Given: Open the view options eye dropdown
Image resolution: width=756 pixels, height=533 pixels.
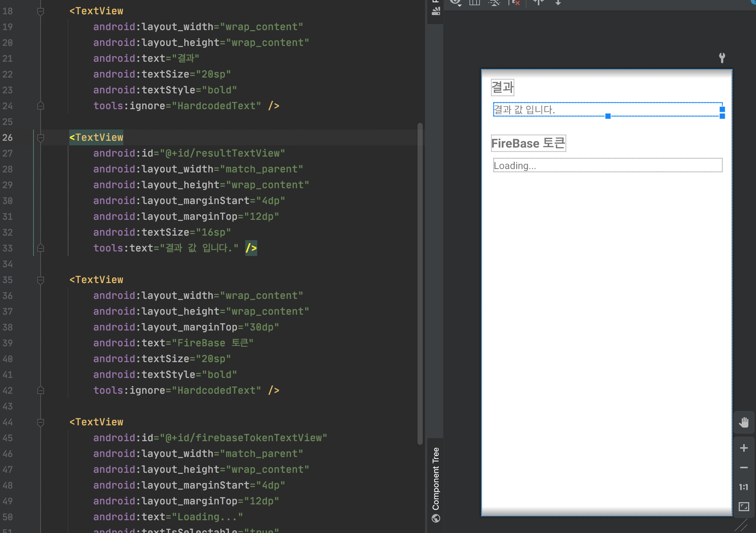Looking at the screenshot, I should click(x=456, y=3).
